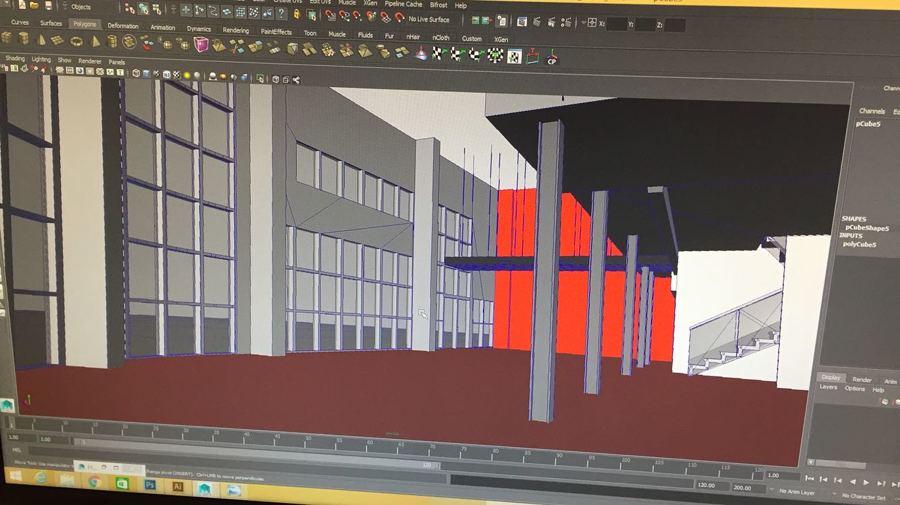Image resolution: width=900 pixels, height=505 pixels.
Task: Open the Renderer panel menu
Action: pyautogui.click(x=90, y=61)
